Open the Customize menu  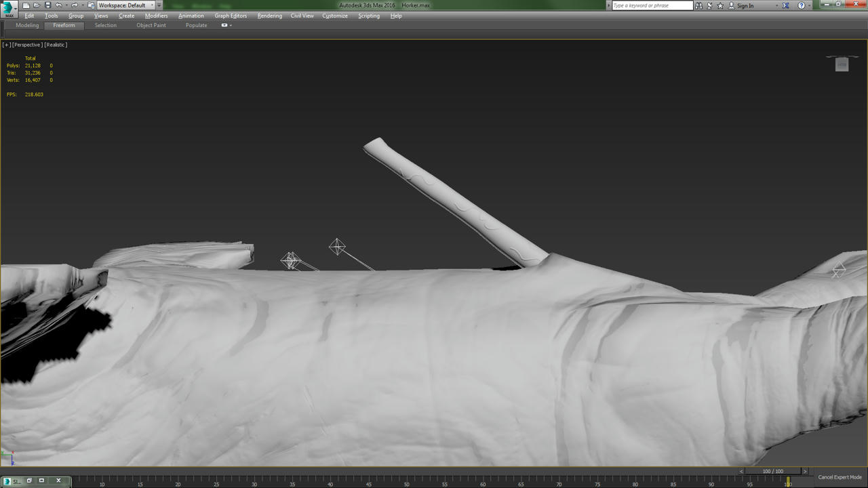pos(335,16)
